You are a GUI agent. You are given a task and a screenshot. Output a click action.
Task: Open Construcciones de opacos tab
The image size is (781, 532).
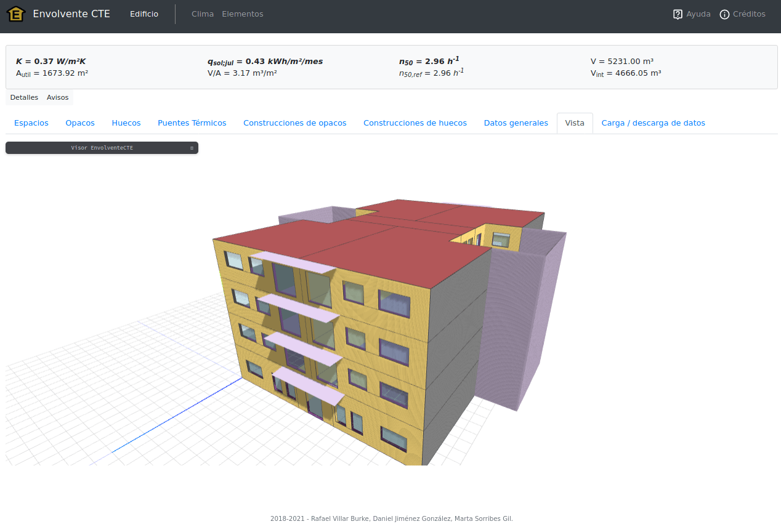[294, 123]
